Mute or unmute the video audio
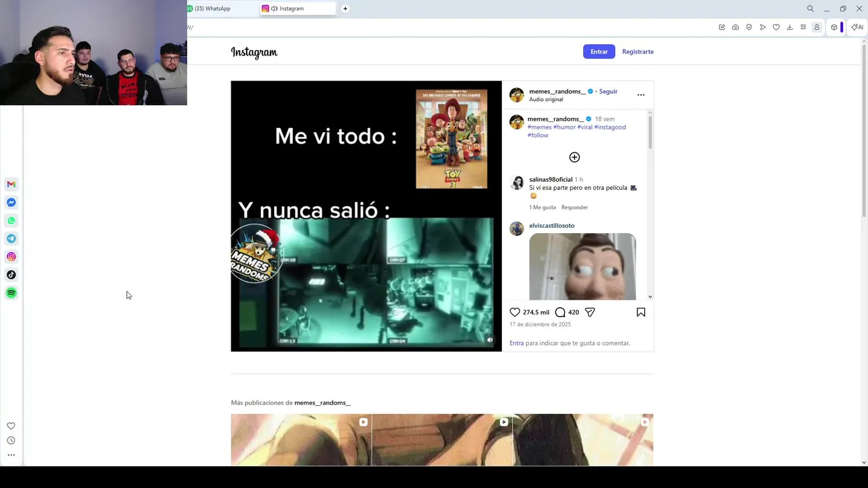Screen dimensions: 868x488 click(490, 340)
